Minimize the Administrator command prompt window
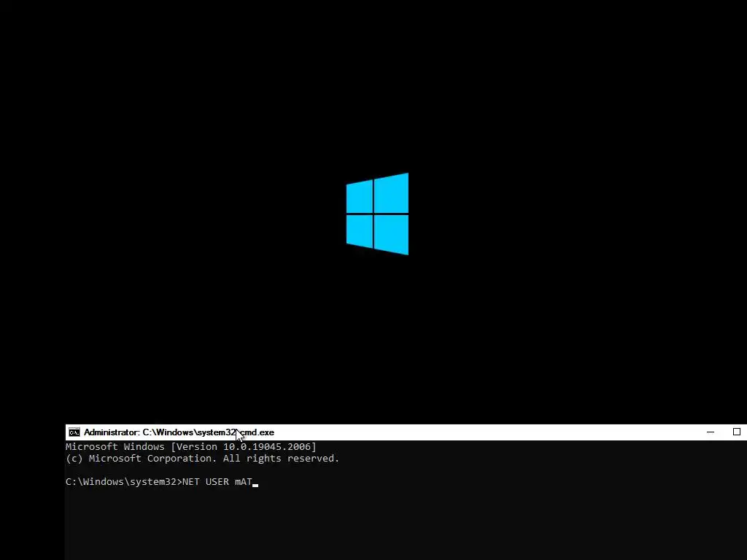Screen dimensions: 747x560 pyautogui.click(x=711, y=432)
